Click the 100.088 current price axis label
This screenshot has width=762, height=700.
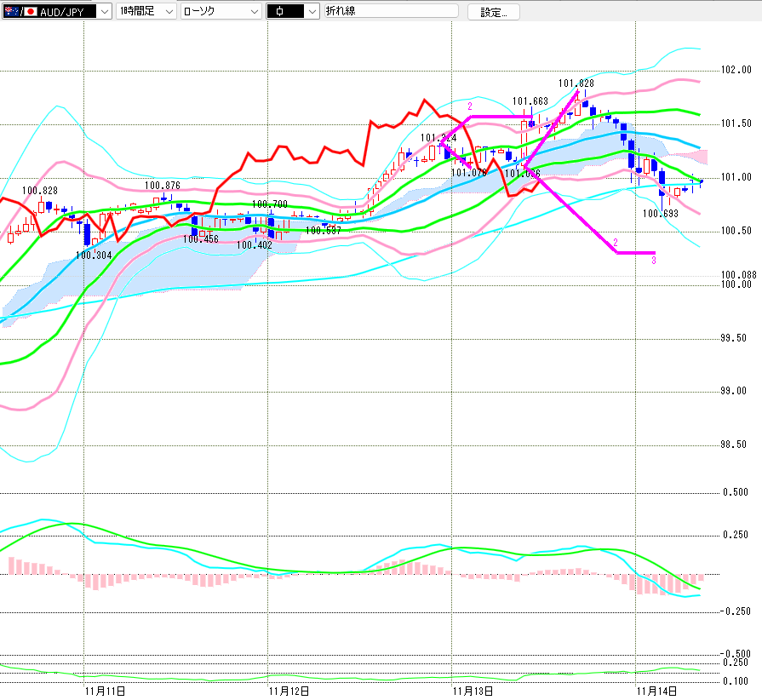click(x=737, y=275)
